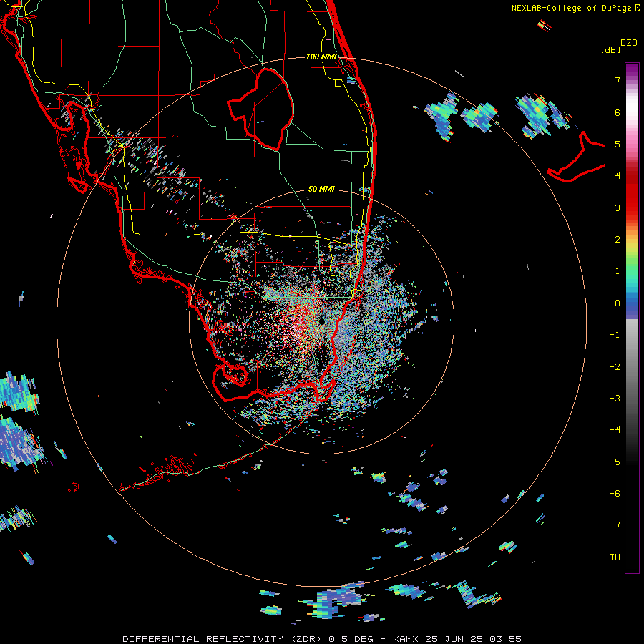Click the blue zero-dB section of the colorbar
Image resolution: width=644 pixels, height=644 pixels.
(x=632, y=306)
